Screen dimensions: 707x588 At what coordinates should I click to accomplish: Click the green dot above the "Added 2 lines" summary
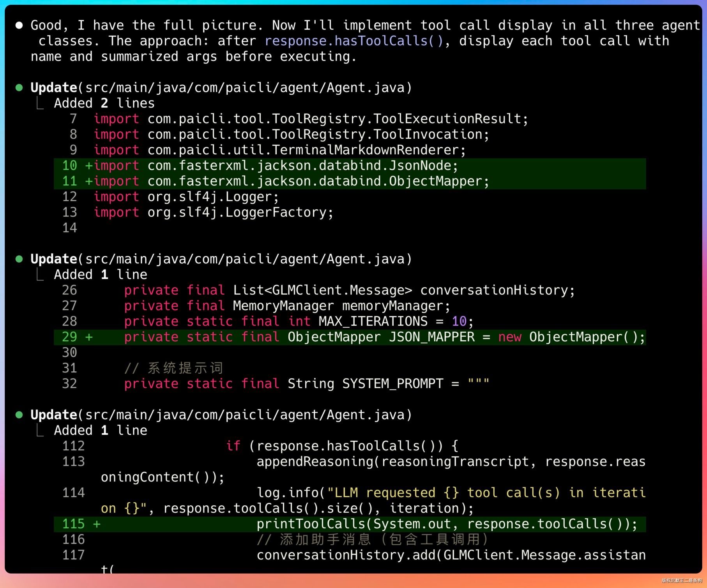[19, 88]
